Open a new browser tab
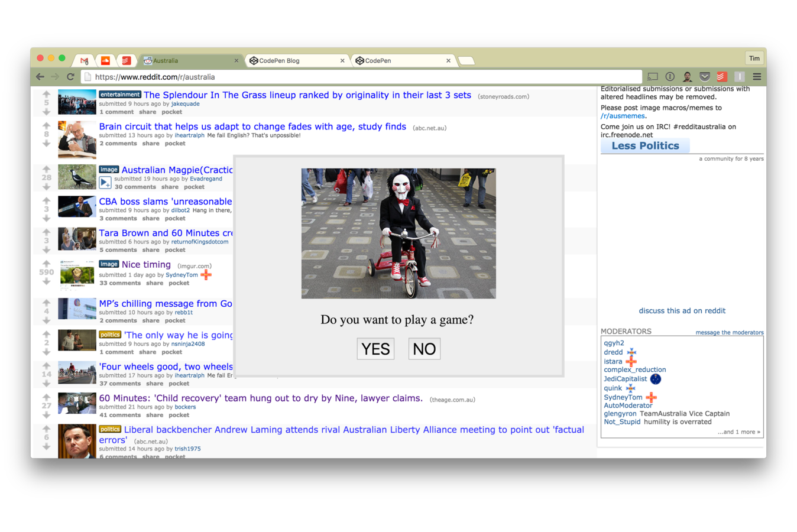The height and width of the screenshot is (532, 797). point(466,60)
